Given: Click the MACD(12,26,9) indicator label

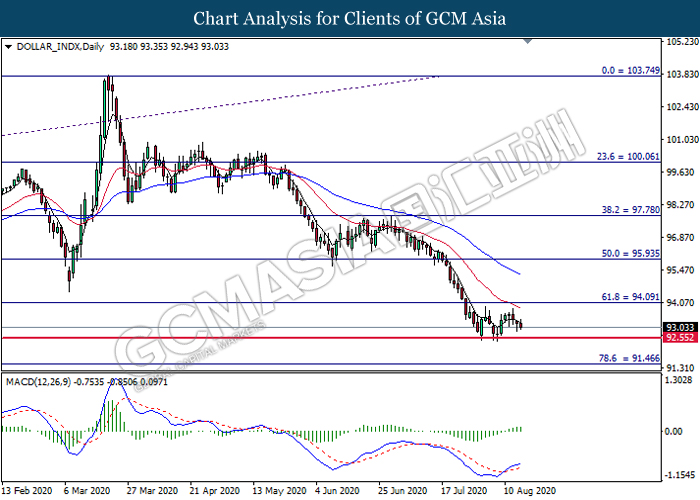Looking at the screenshot, I should pos(38,382).
